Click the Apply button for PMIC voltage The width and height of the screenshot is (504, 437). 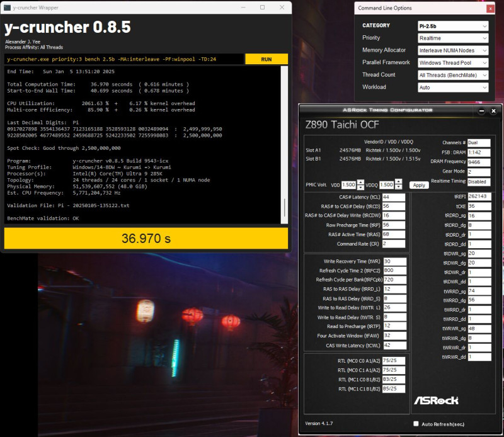(419, 185)
